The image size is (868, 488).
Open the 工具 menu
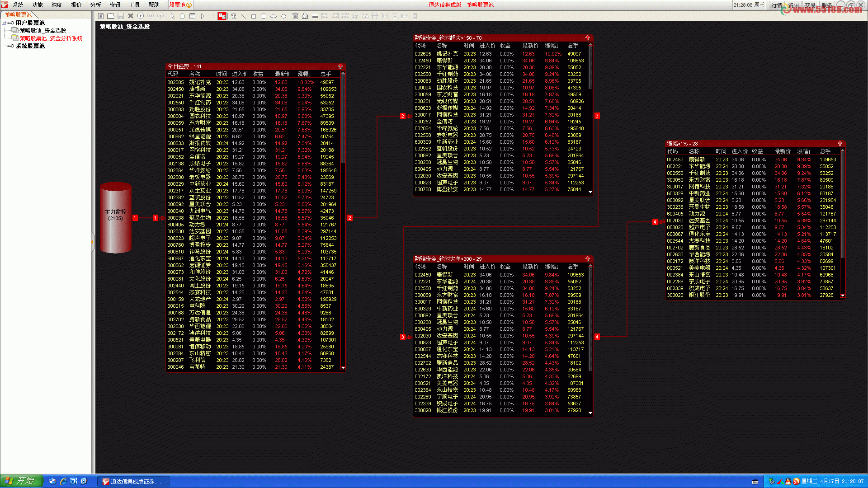point(134,5)
